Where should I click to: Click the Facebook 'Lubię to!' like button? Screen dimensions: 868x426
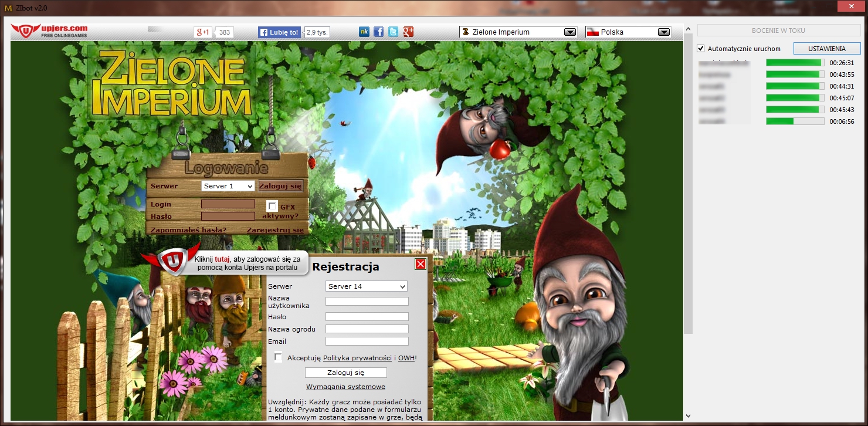280,32
